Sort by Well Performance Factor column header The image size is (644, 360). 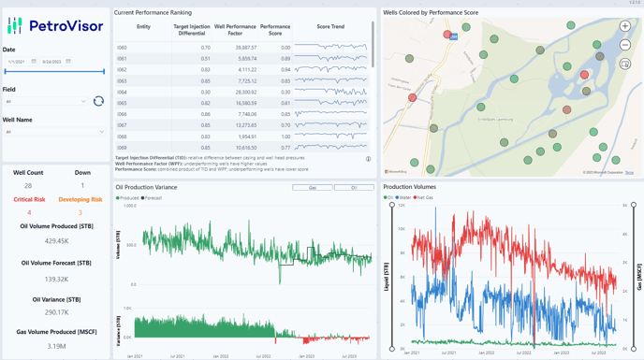[x=235, y=30]
